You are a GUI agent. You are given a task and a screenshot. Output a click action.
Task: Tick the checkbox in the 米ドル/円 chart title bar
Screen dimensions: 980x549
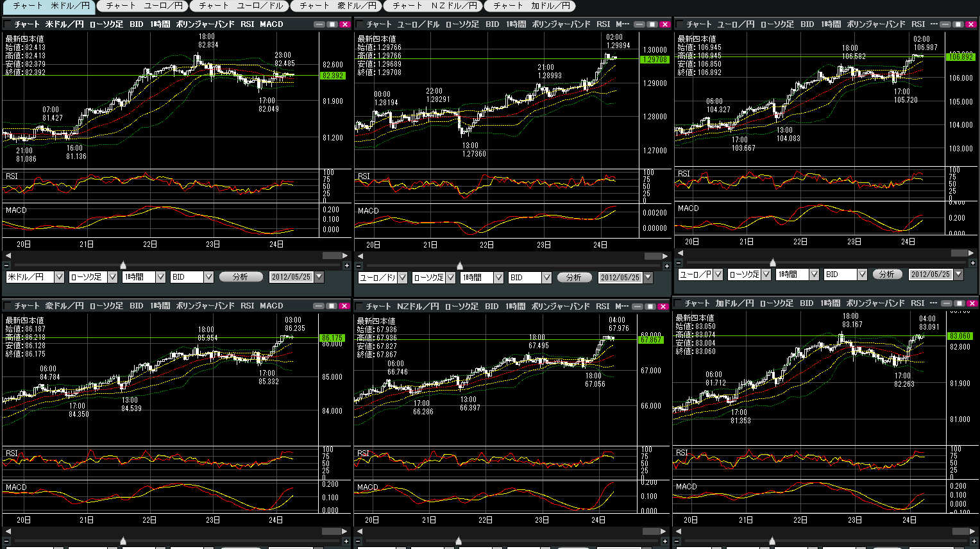(x=8, y=24)
